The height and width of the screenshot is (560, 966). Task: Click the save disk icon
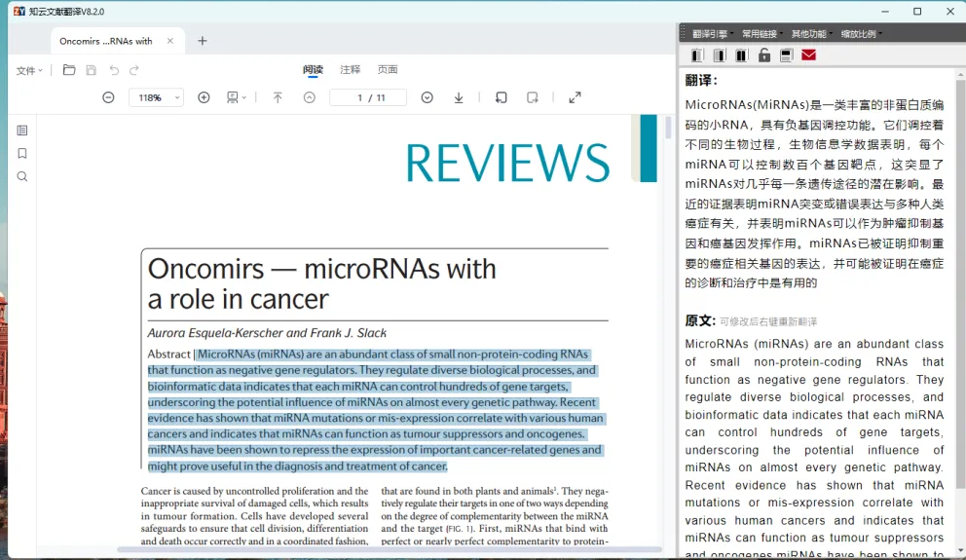(92, 70)
